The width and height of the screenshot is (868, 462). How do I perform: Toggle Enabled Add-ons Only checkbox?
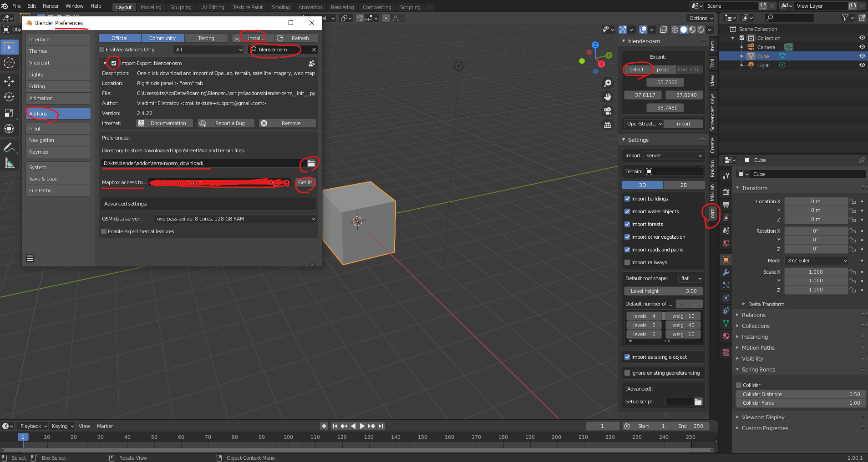pyautogui.click(x=102, y=50)
